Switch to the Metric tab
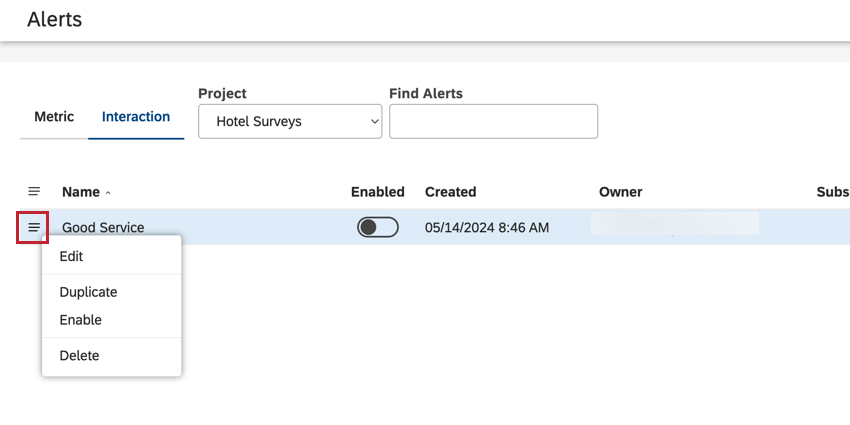The height and width of the screenshot is (425, 850). [54, 117]
